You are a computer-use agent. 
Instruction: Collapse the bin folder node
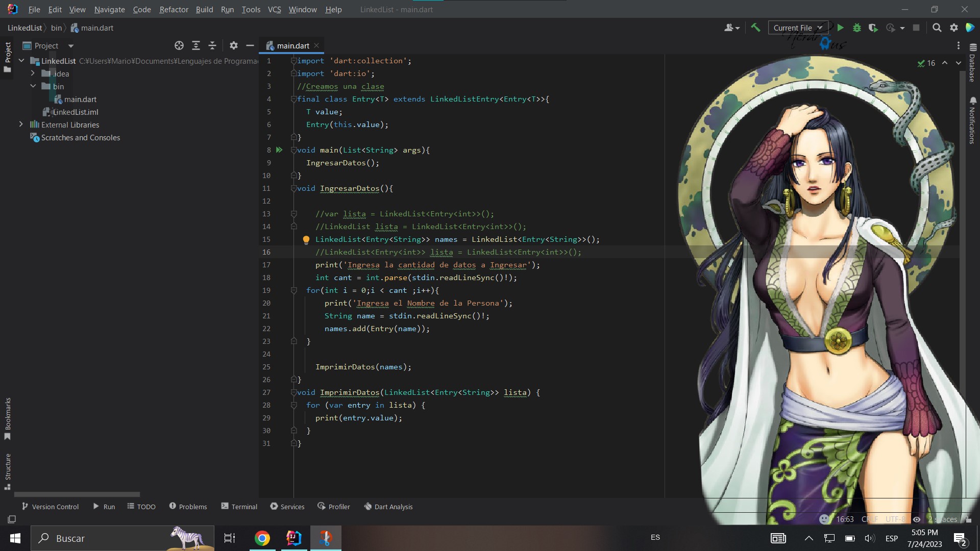[x=33, y=86]
